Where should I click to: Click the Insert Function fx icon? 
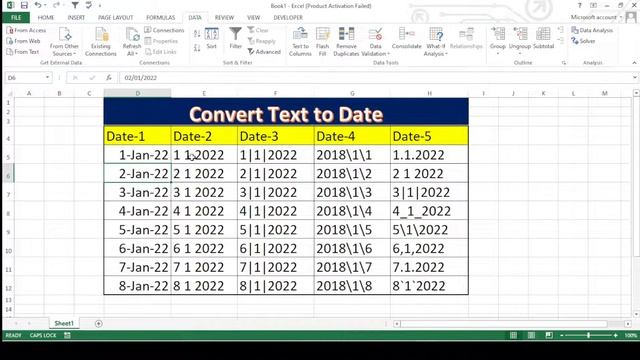(x=109, y=78)
